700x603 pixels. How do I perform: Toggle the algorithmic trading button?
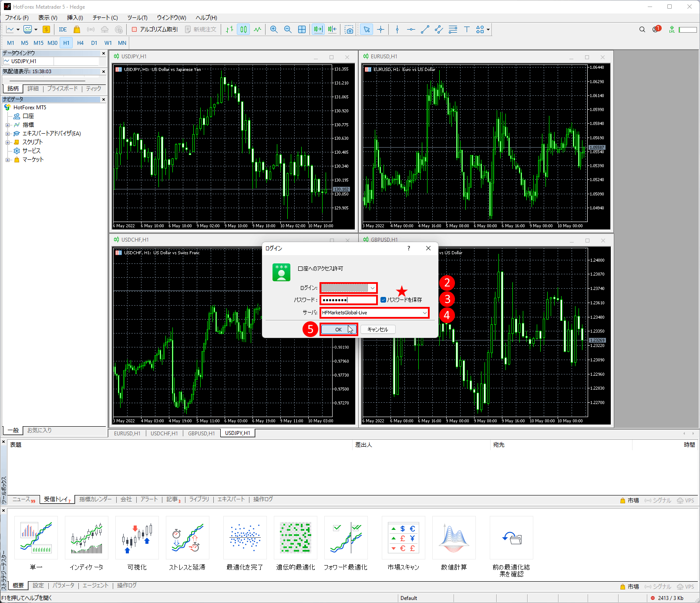155,30
